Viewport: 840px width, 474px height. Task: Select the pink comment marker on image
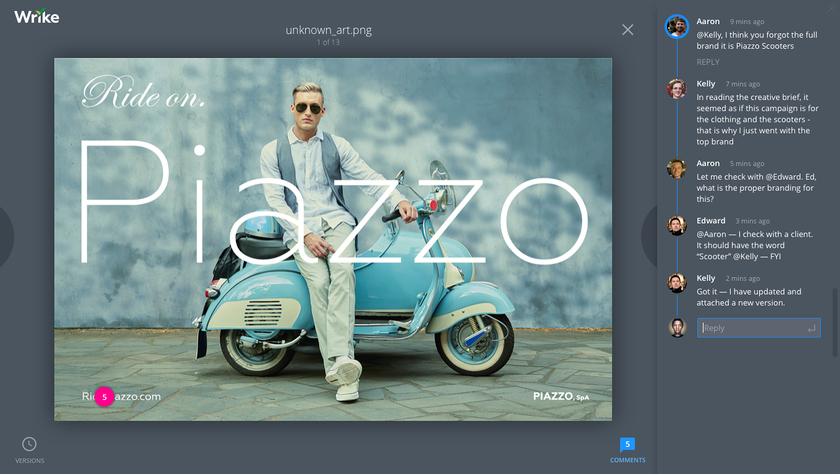(x=104, y=397)
